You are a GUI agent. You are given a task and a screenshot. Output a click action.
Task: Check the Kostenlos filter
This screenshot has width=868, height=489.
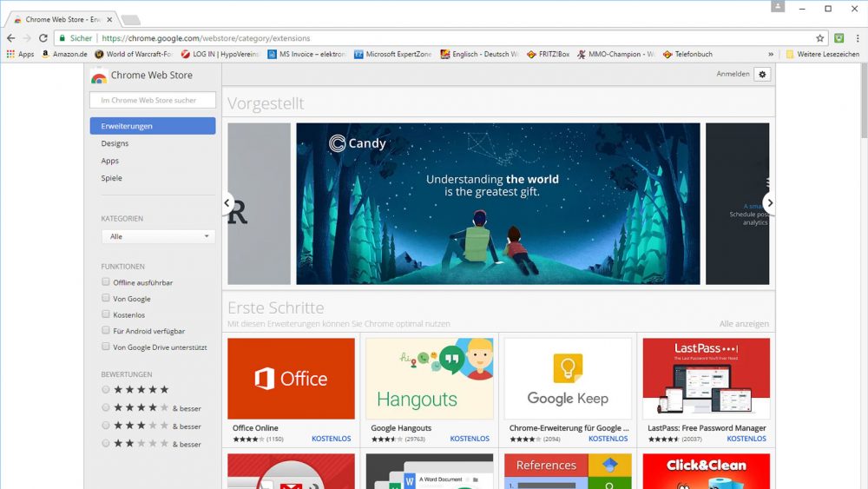106,314
